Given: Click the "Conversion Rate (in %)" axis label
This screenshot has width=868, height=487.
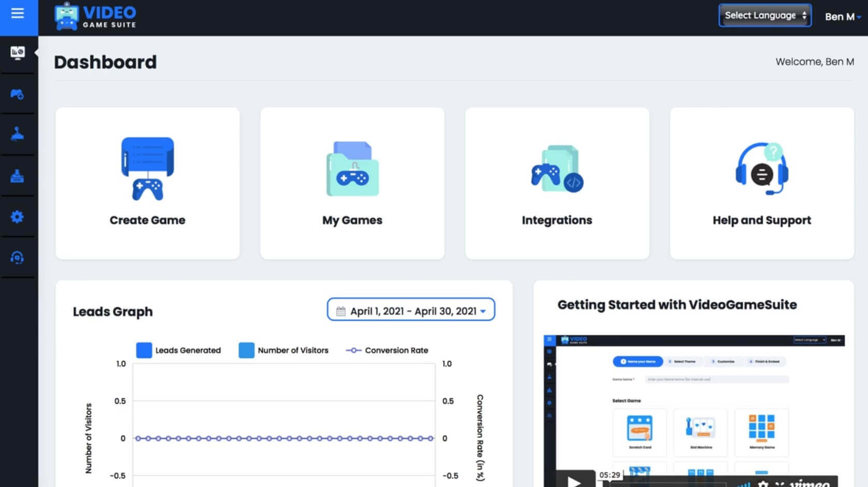Looking at the screenshot, I should (x=480, y=438).
